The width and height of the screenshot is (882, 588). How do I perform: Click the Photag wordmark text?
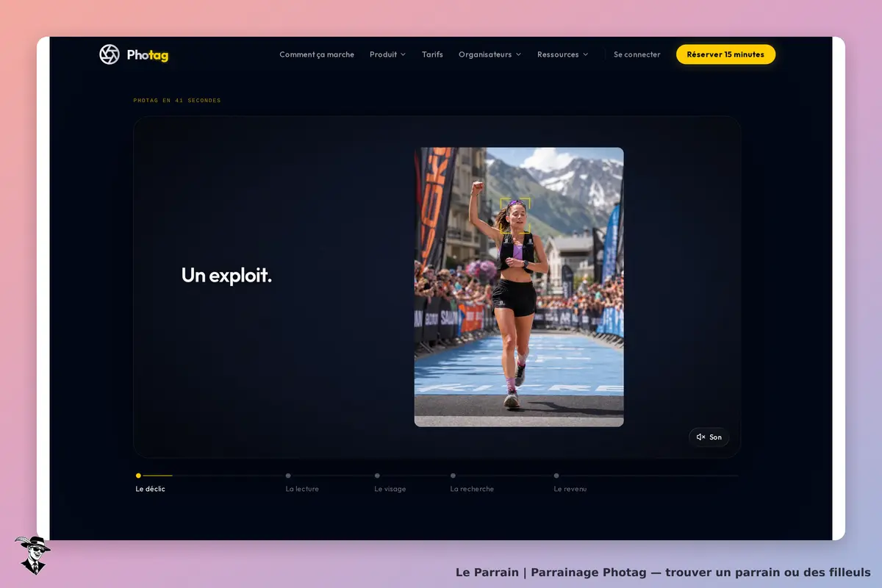coord(148,55)
